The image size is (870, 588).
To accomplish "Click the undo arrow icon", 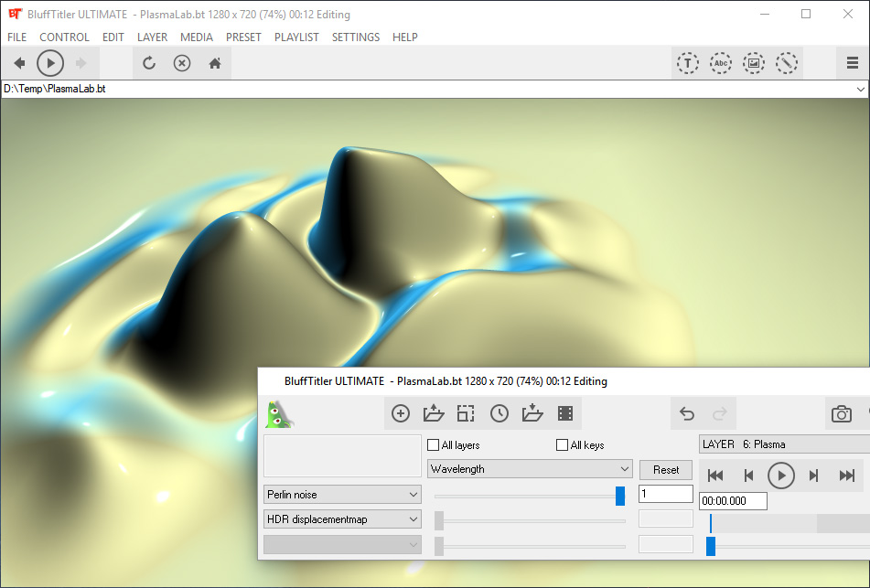I will tap(687, 414).
